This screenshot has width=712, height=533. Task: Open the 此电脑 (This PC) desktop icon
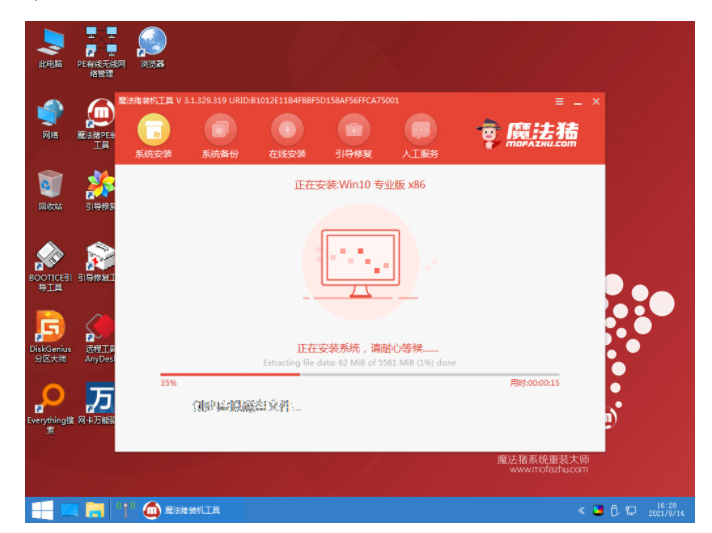50,43
